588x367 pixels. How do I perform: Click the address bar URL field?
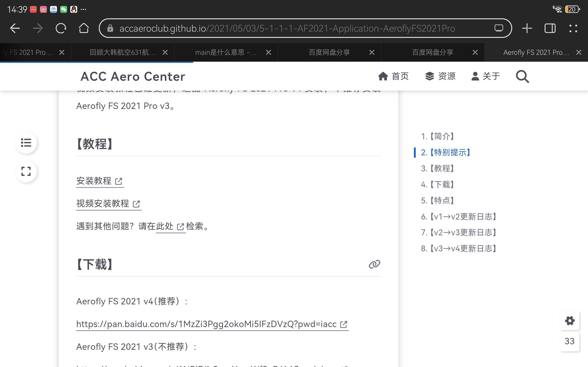(287, 28)
